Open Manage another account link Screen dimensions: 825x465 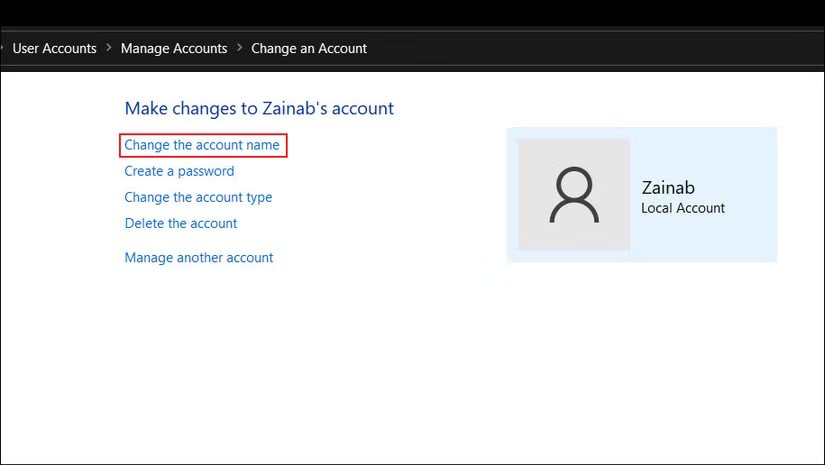pos(199,257)
